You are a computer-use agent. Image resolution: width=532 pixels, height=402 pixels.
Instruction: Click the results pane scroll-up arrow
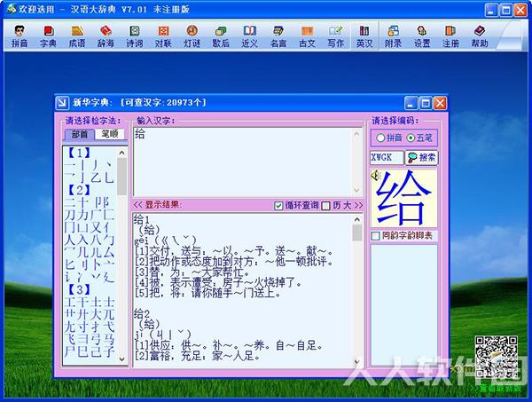(357, 219)
